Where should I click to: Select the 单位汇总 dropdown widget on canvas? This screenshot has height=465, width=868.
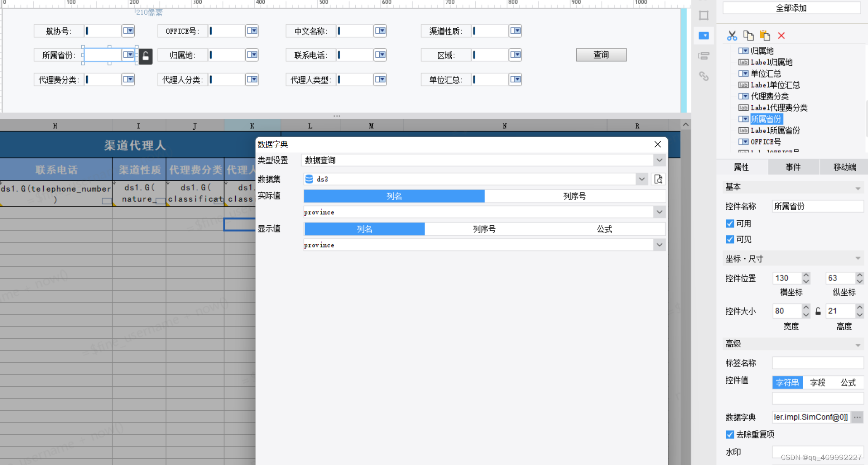point(497,80)
